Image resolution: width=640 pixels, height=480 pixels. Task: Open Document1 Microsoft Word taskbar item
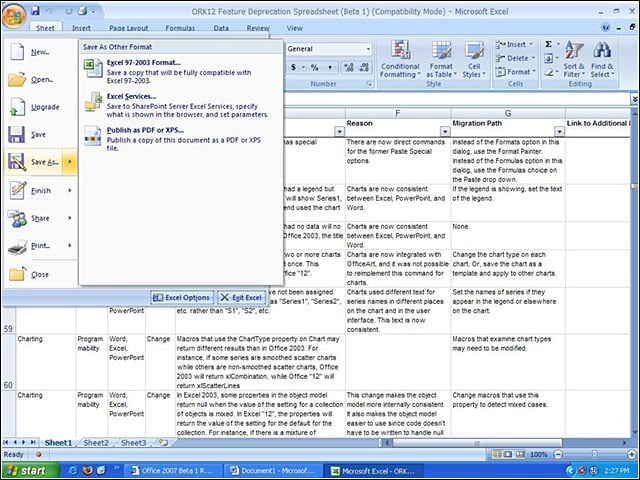tap(273, 471)
